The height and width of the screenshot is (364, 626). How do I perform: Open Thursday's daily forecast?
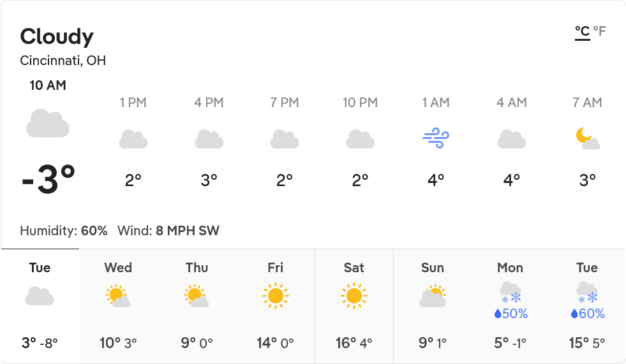pos(197,306)
